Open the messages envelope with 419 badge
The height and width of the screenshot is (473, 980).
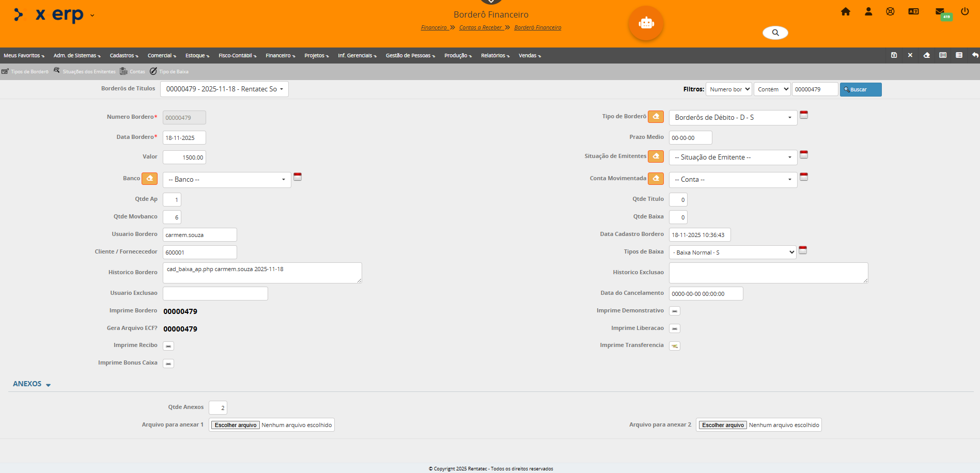tap(940, 11)
